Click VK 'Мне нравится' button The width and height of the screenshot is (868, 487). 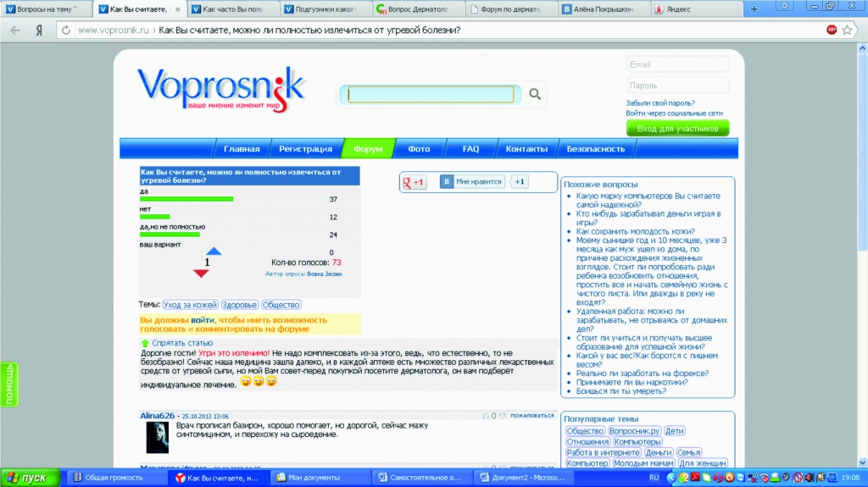coord(472,181)
